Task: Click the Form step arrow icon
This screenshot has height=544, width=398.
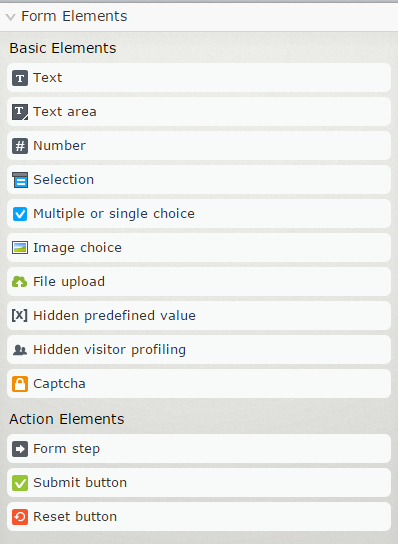Action: point(20,449)
